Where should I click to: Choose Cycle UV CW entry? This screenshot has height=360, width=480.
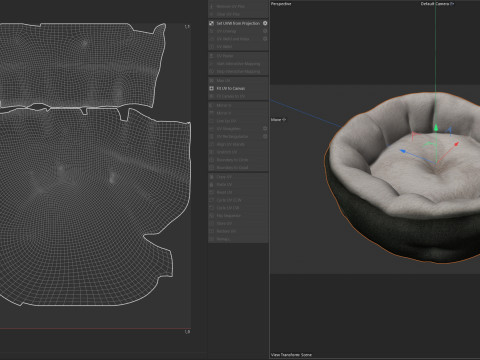coord(238,208)
